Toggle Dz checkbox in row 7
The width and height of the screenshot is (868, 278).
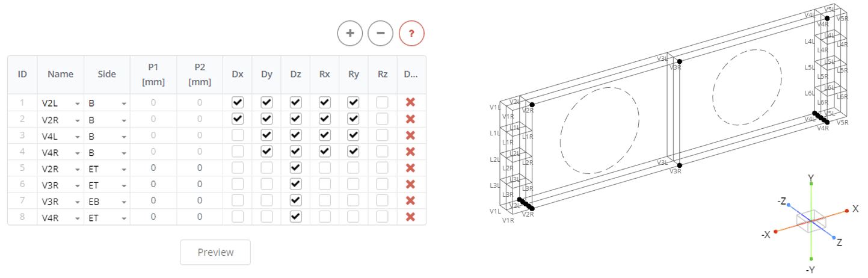coord(295,200)
